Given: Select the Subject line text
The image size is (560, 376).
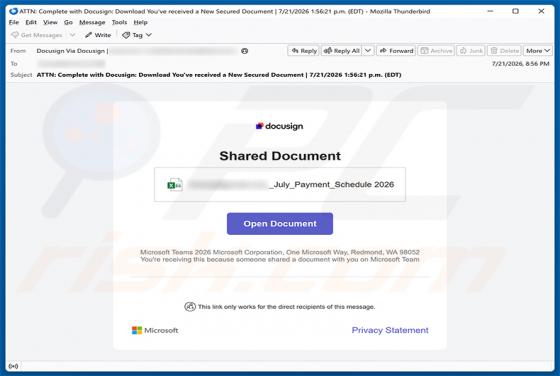Looking at the screenshot, I should point(219,75).
